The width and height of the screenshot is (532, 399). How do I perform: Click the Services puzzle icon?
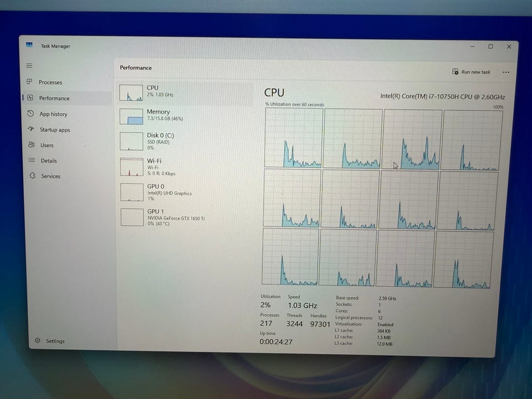point(32,176)
